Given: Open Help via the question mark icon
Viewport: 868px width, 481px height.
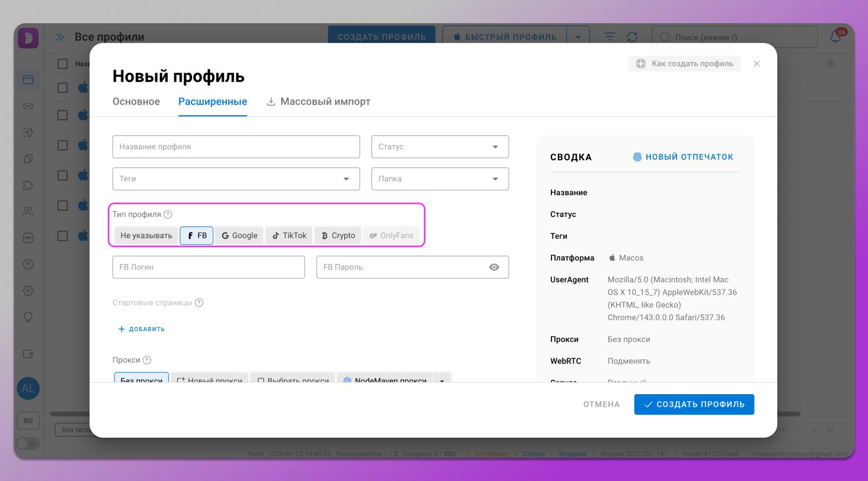Looking at the screenshot, I should pyautogui.click(x=28, y=264).
